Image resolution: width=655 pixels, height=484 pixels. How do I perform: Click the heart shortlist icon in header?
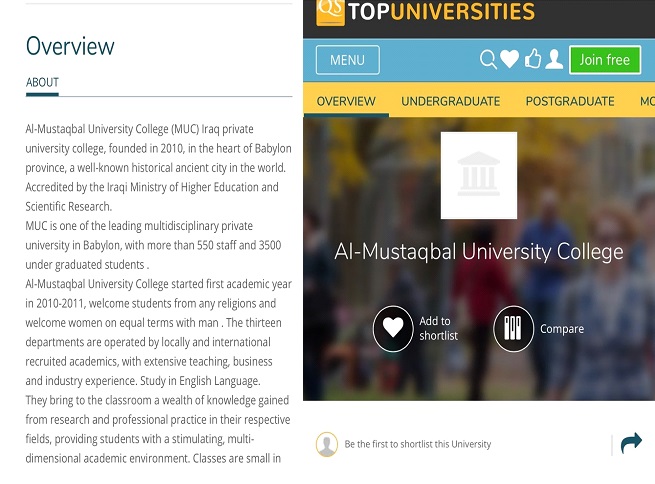click(x=510, y=59)
